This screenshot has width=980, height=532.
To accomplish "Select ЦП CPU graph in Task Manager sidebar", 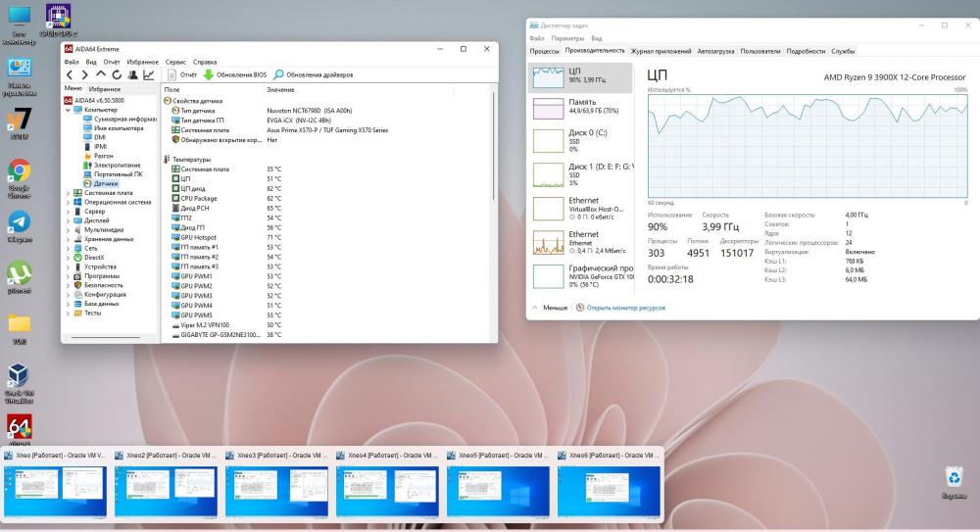I will pyautogui.click(x=580, y=76).
